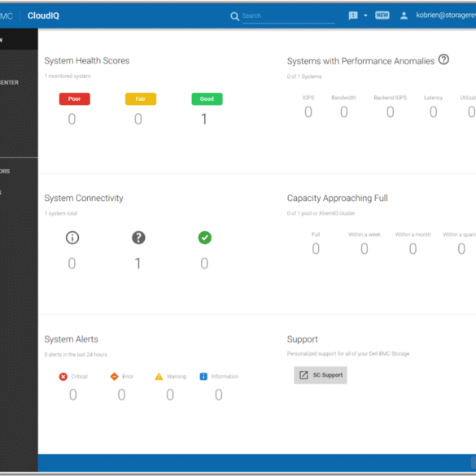Viewport: 476px width, 476px height.
Task: Click the search magnifier icon
Action: [x=234, y=16]
